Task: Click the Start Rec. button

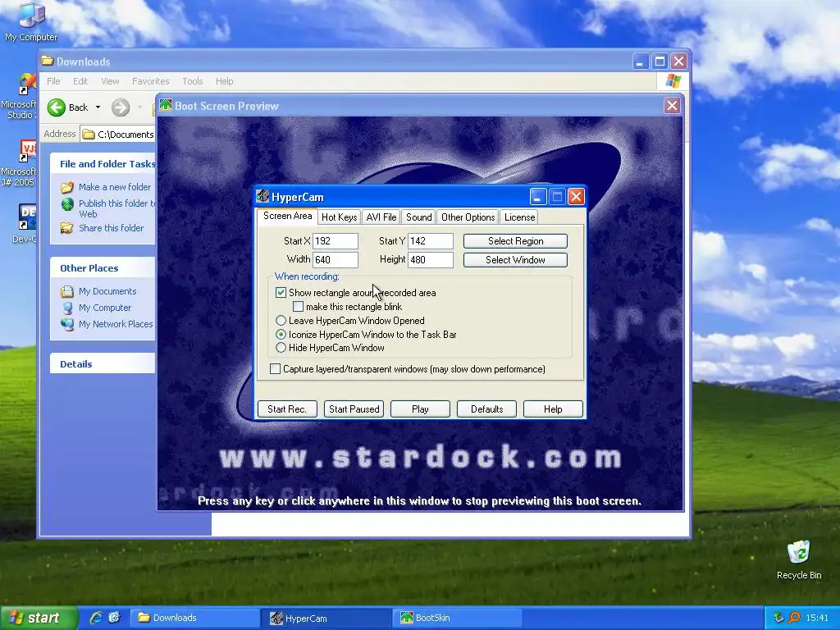Action: tap(287, 409)
